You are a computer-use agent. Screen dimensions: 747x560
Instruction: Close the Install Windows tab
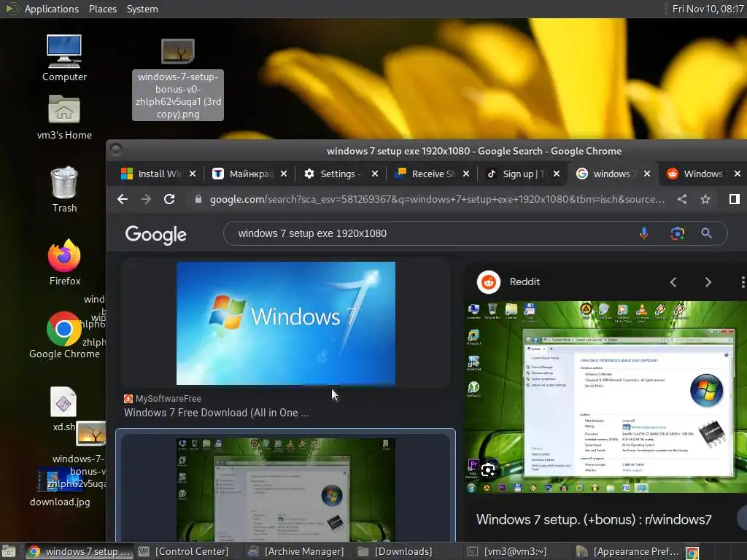tap(193, 174)
